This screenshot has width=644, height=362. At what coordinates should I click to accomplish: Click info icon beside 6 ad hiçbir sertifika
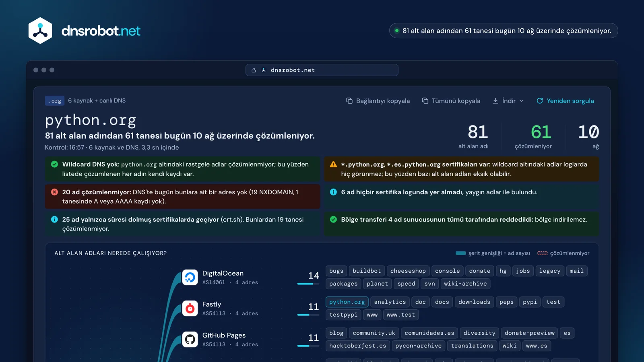pyautogui.click(x=333, y=192)
